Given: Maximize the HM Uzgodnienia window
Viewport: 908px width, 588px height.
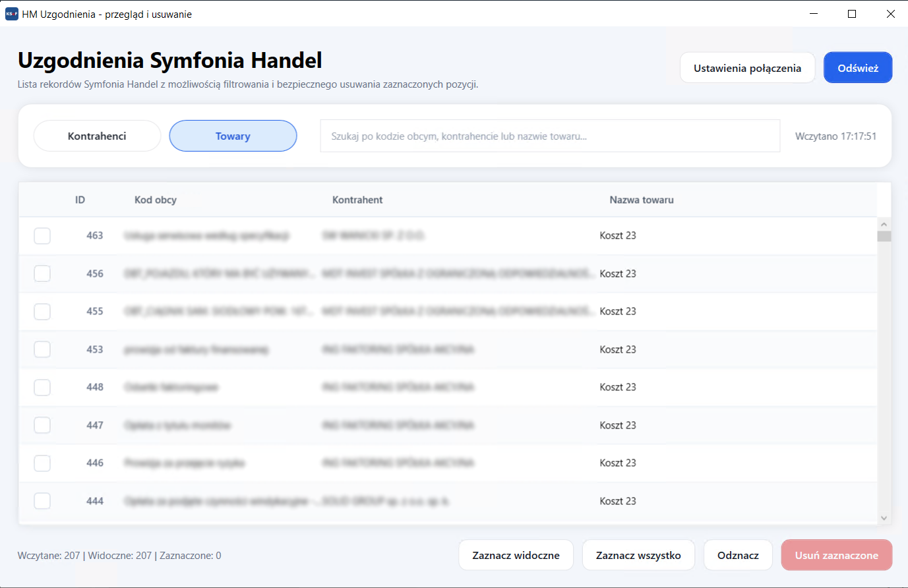Looking at the screenshot, I should point(852,14).
